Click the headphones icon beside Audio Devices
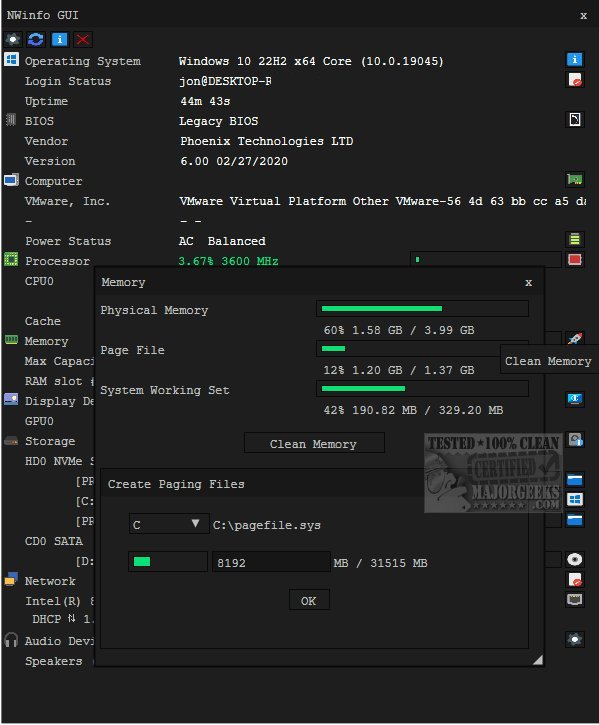This screenshot has width=599, height=725. click(11, 640)
